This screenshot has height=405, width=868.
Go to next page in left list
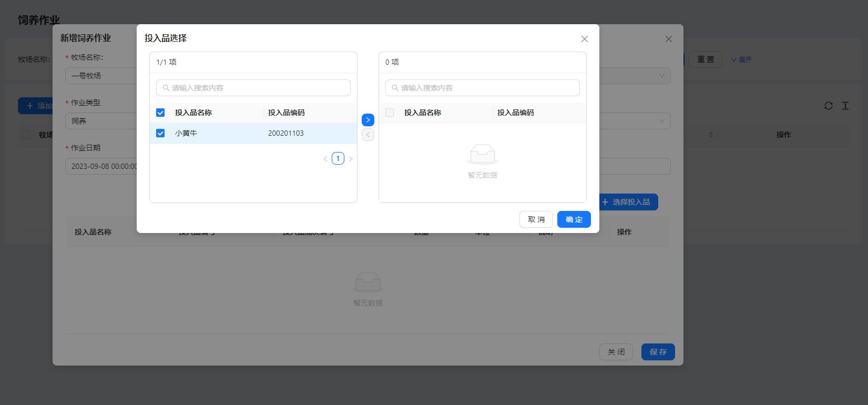(351, 158)
